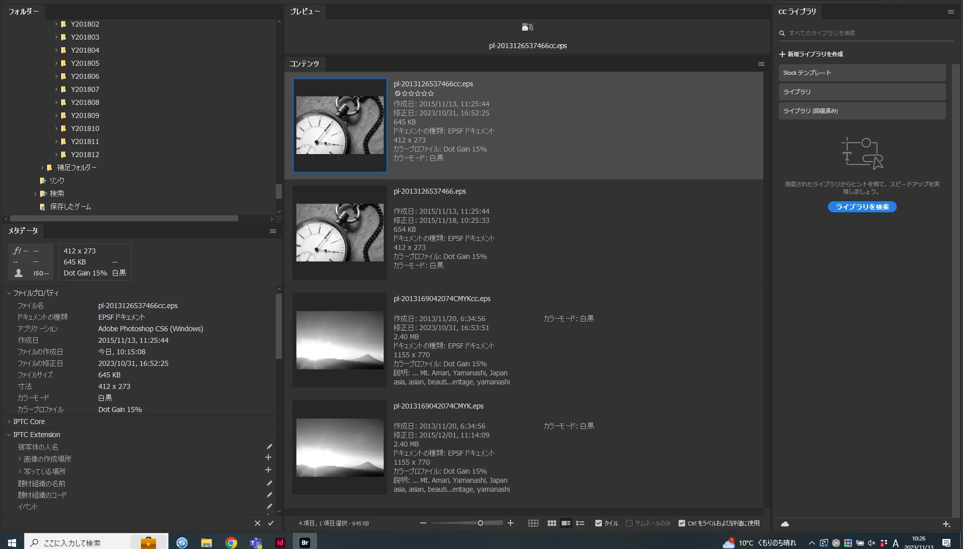Toggle the タイル checkbox
The image size is (980, 549).
598,523
